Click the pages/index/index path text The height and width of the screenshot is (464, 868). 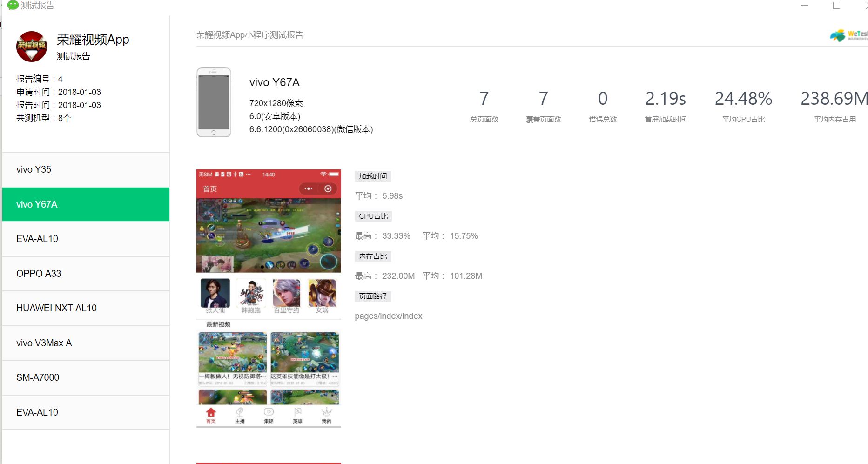click(x=389, y=316)
